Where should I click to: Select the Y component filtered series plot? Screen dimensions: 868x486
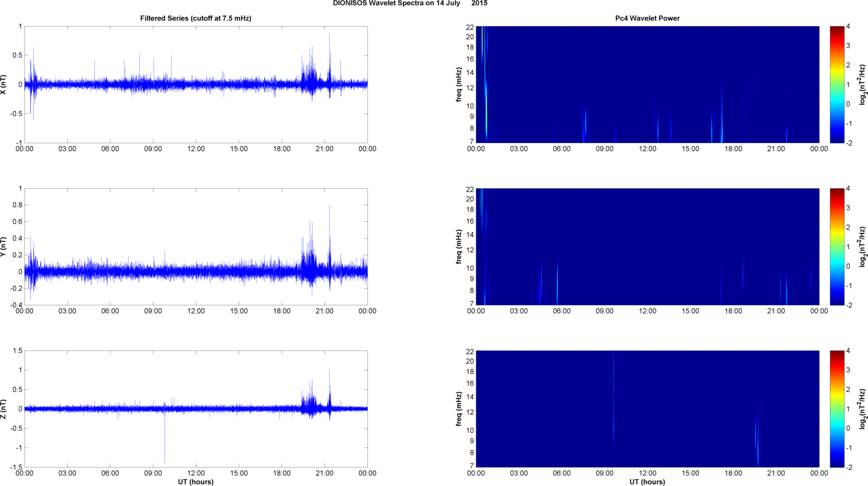[x=196, y=246]
